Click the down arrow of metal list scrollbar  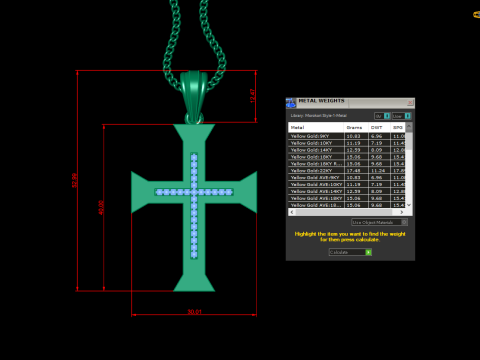(x=409, y=205)
